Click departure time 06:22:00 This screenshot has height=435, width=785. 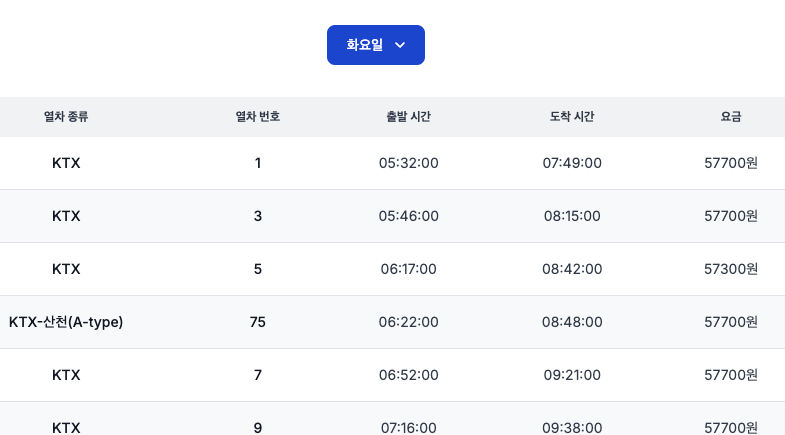pos(409,322)
